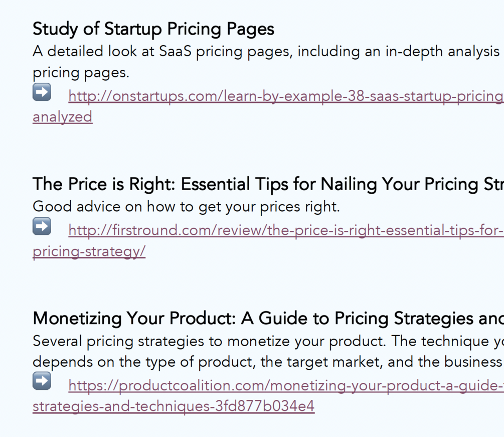
Task: Click the underlined 'analyzed' link text
Action: pos(63,117)
